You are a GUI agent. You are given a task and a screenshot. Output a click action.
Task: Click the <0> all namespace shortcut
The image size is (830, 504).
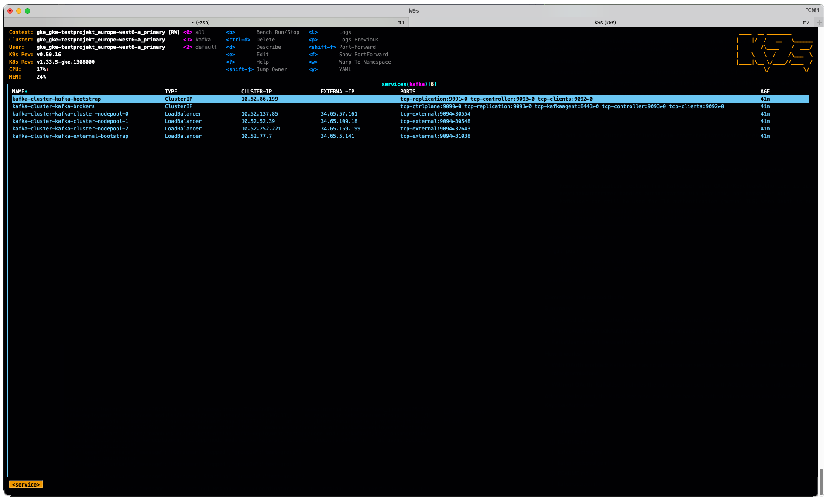(x=194, y=32)
